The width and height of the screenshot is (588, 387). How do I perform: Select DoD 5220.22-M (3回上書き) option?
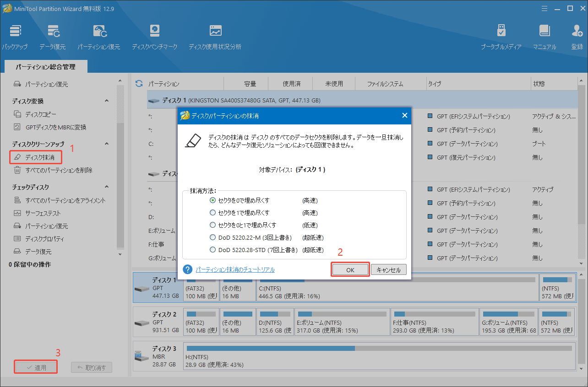coord(212,237)
